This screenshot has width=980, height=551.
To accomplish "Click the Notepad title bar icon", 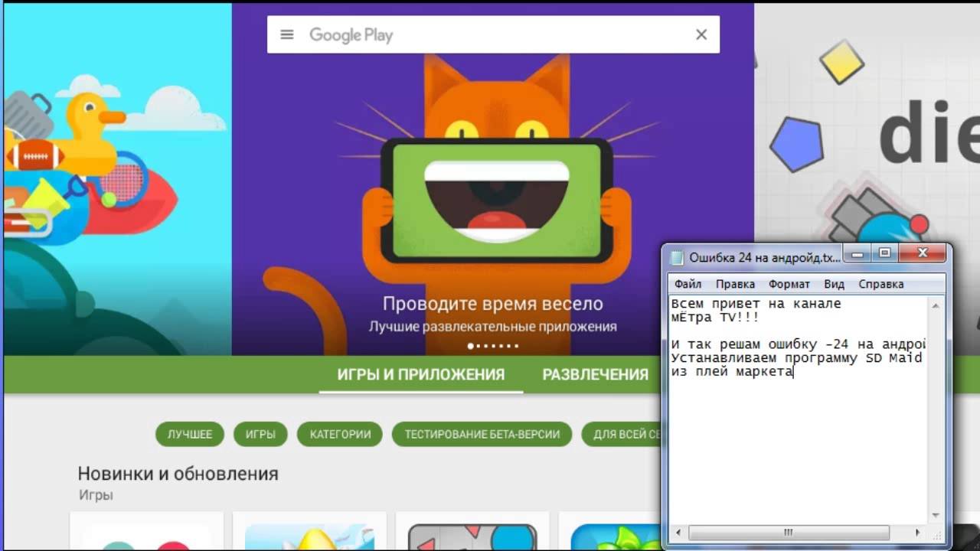I will (677, 258).
